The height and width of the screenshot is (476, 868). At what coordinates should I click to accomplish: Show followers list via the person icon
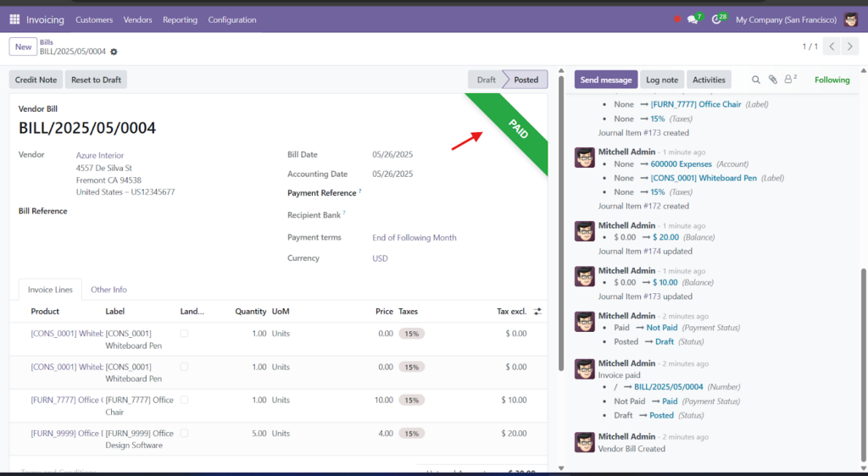click(x=789, y=80)
